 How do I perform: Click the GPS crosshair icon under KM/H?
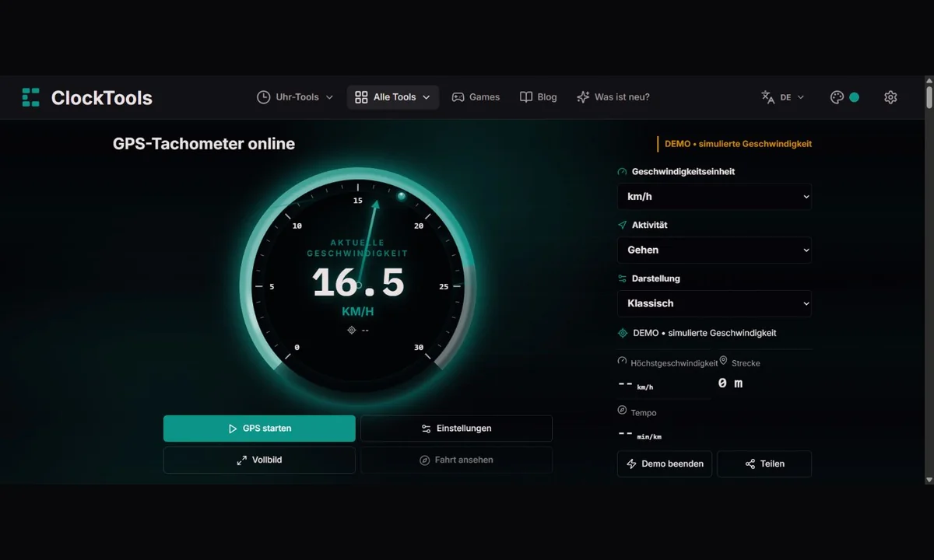pyautogui.click(x=352, y=330)
